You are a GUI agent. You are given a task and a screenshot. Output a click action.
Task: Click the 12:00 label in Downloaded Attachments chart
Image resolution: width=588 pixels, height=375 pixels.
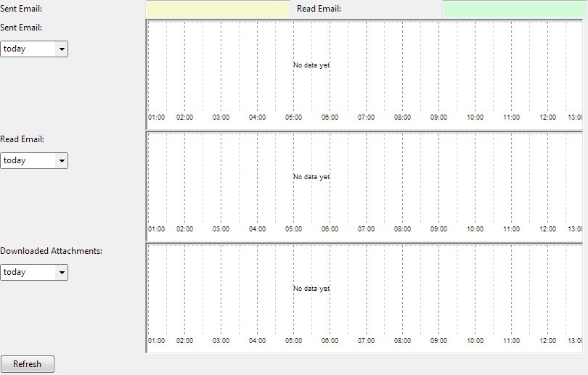pyautogui.click(x=547, y=340)
